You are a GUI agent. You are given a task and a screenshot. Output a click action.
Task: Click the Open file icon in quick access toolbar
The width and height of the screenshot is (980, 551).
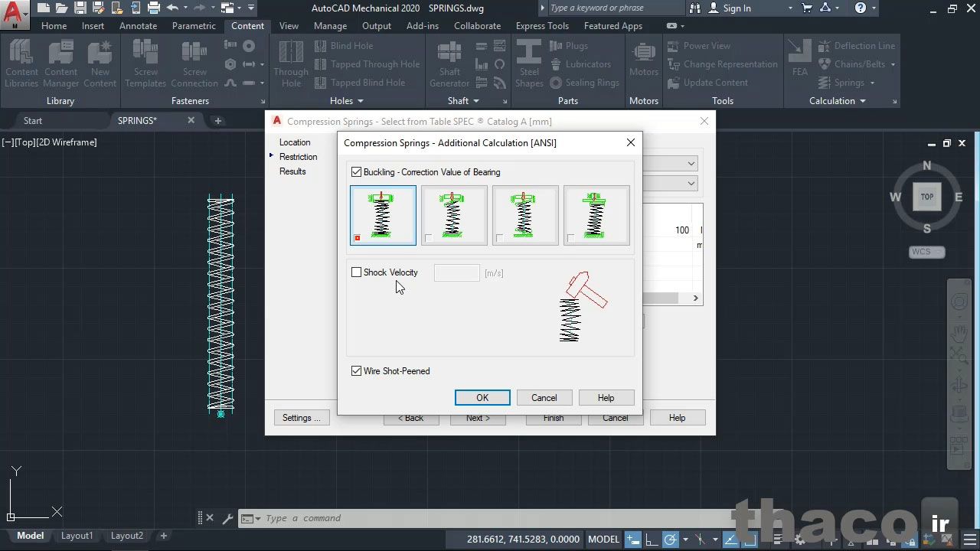pos(62,8)
